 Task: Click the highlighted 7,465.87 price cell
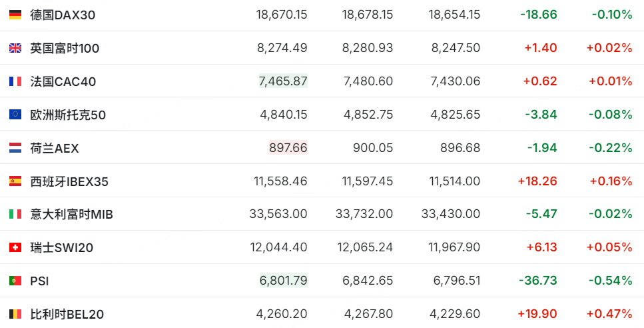tap(283, 81)
